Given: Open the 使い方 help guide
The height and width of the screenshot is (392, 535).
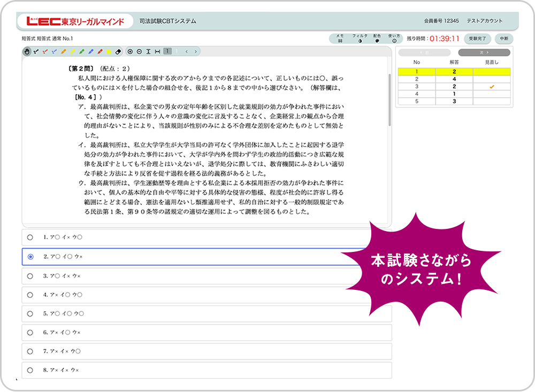Looking at the screenshot, I should pyautogui.click(x=394, y=39).
